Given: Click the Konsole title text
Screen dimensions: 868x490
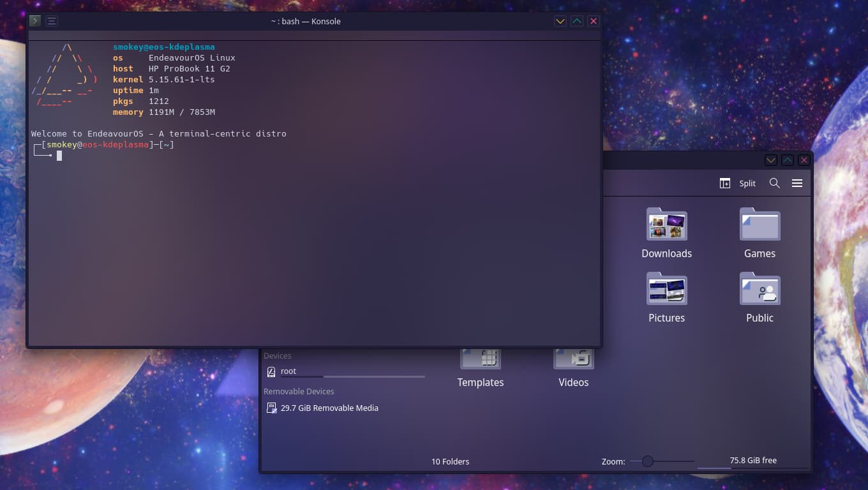Looking at the screenshot, I should click(306, 21).
